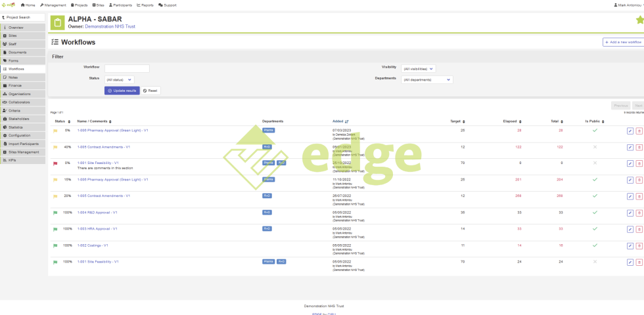Open Stakeholders in the sidebar

22,119
